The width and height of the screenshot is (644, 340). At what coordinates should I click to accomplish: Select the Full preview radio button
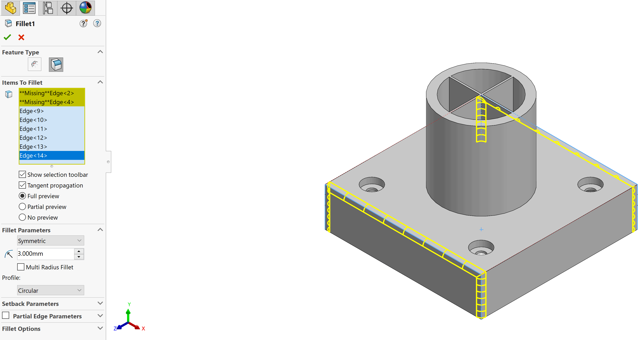point(22,196)
